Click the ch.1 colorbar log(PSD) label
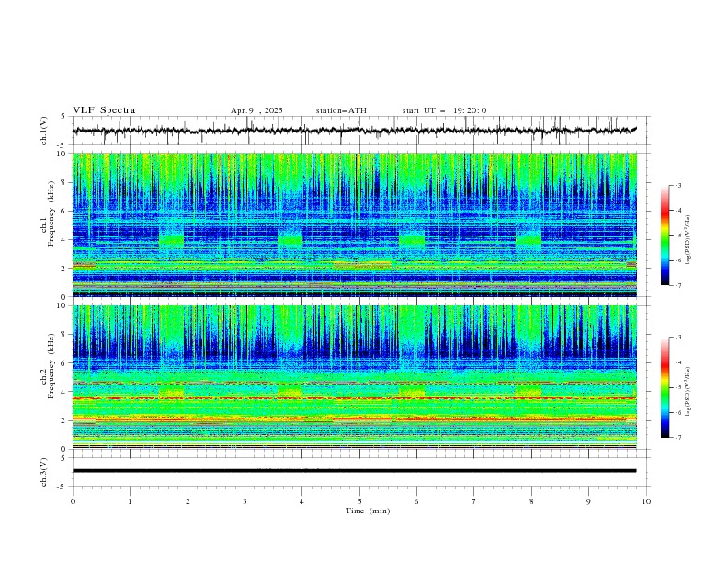Screen dimensions: 728x563 click(688, 240)
